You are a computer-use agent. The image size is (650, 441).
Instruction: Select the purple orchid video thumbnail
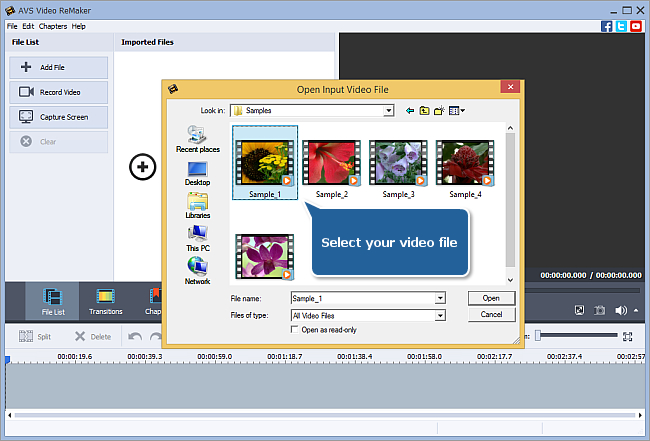click(264, 257)
